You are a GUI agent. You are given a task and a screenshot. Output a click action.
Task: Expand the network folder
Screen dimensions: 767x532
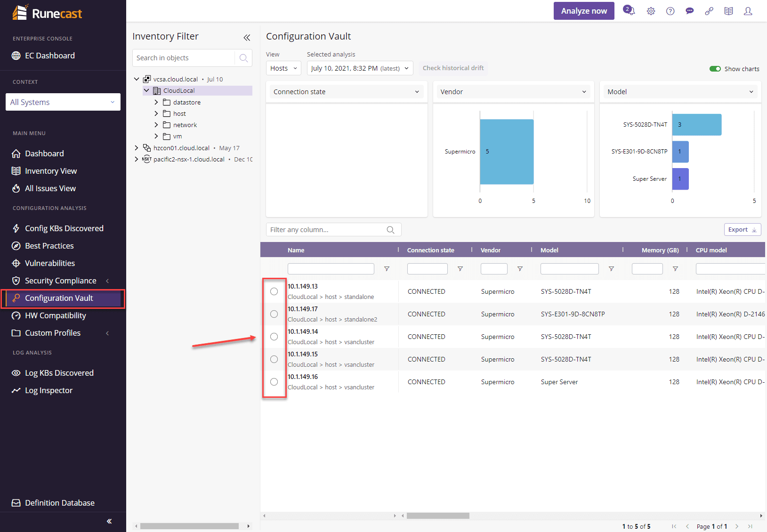click(x=156, y=125)
